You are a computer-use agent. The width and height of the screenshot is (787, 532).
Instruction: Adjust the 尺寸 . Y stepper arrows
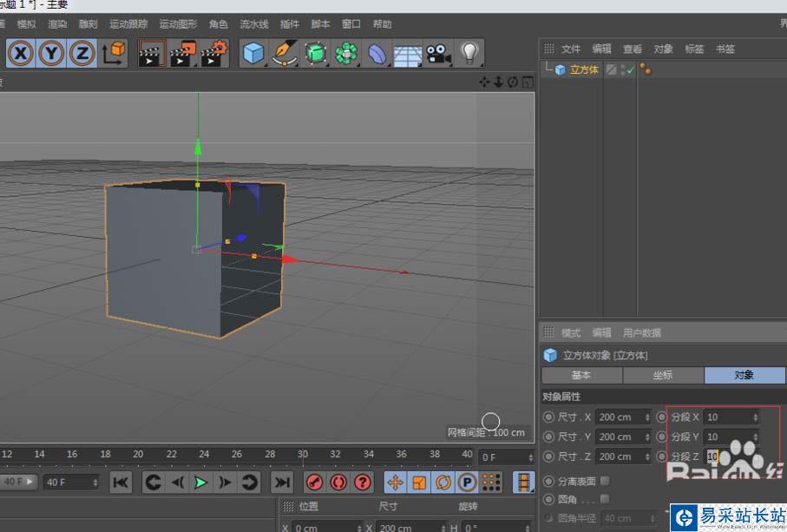[647, 437]
